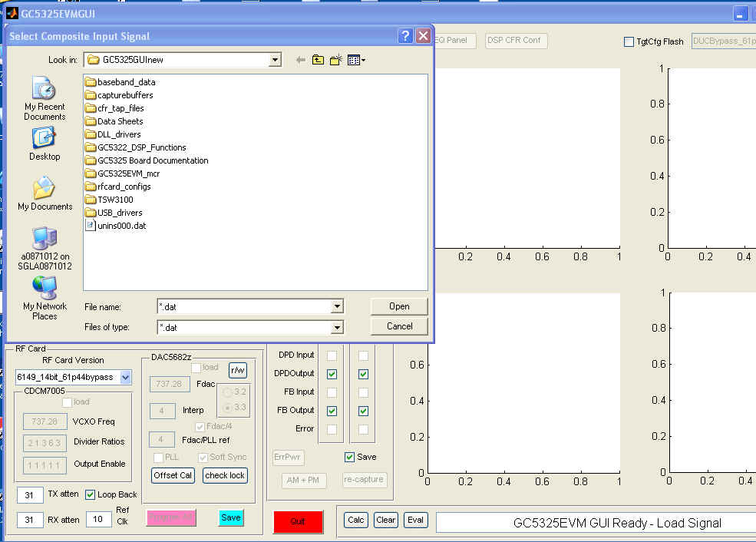Click the Eval button

click(x=415, y=520)
